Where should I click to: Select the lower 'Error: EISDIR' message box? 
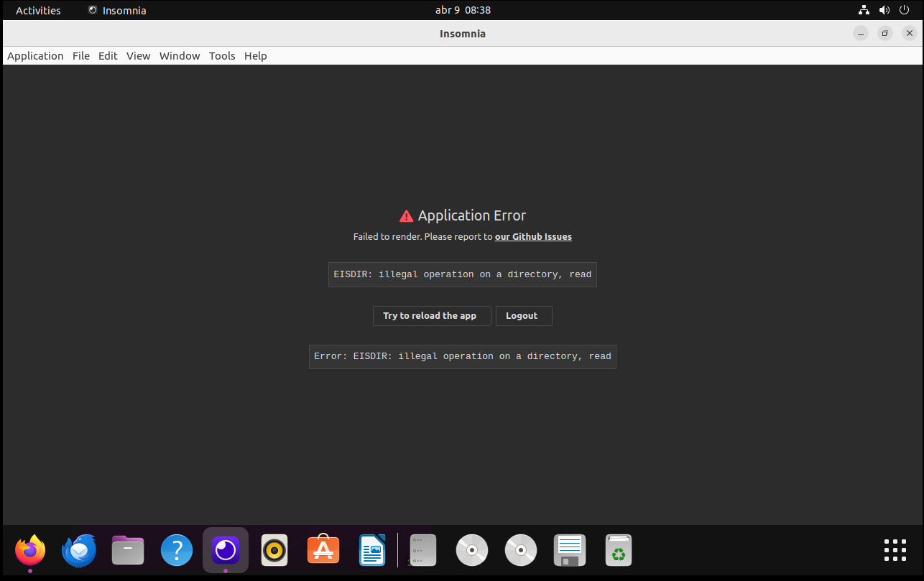[x=463, y=356]
